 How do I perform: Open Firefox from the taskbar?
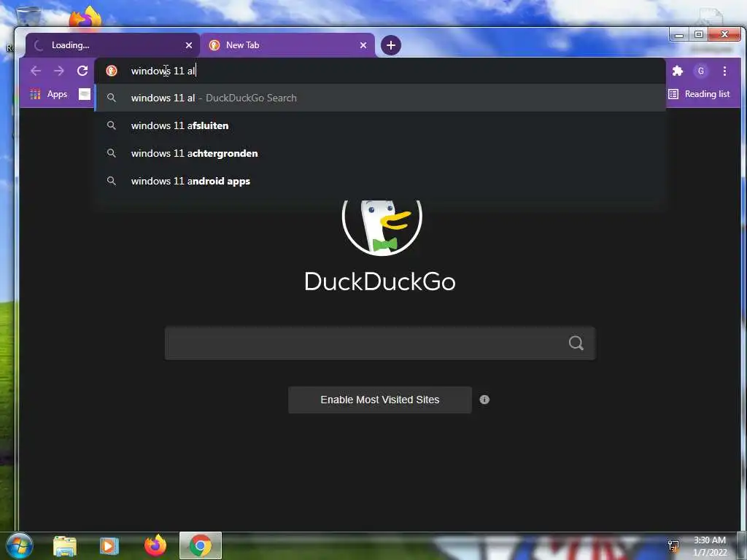click(155, 545)
